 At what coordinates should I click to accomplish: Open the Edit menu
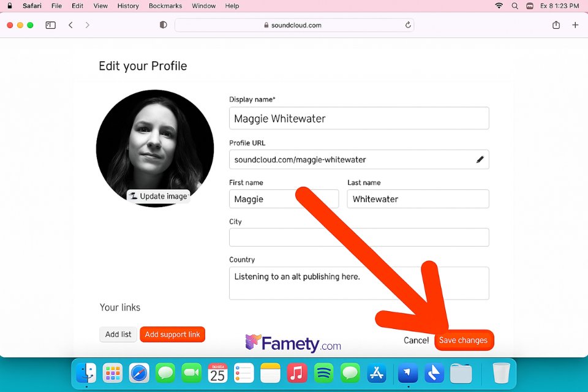(78, 6)
